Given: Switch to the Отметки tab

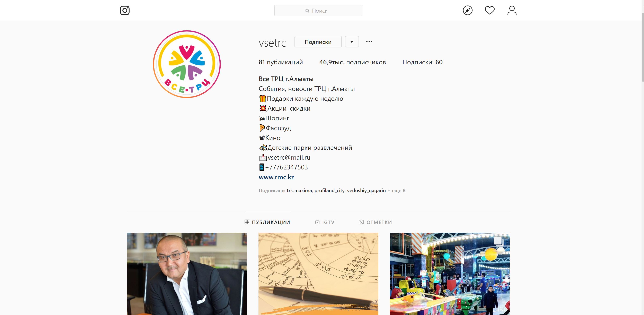Looking at the screenshot, I should coord(375,222).
